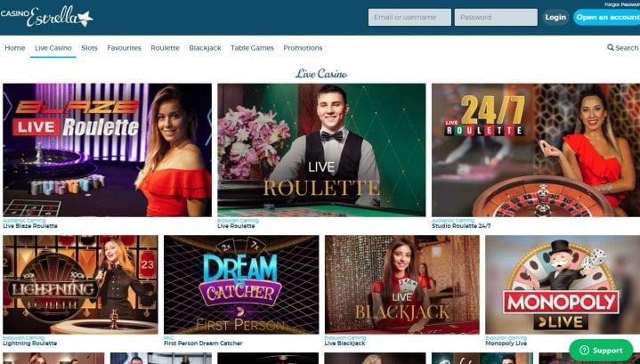Click the Casino Estrella star logo
Screen dimensions: 640x364
47,17
